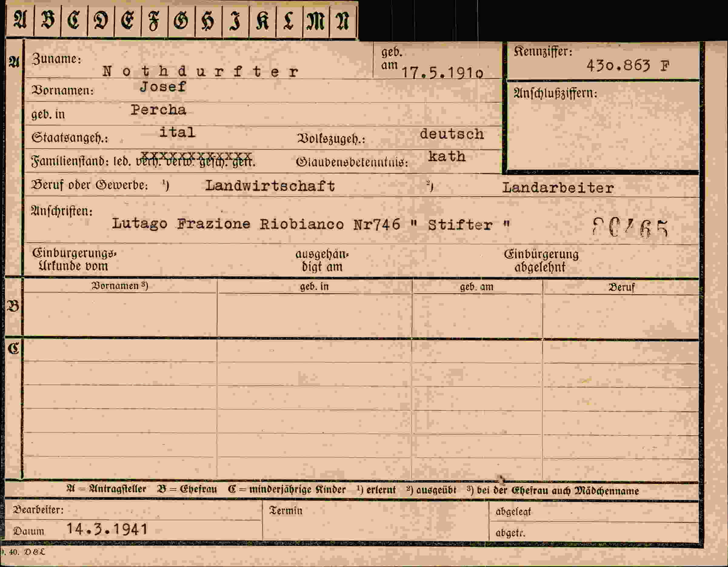Screen dimensions: 728x567
Task: Click the Staatsangeh. label
Action: pyautogui.click(x=70, y=137)
